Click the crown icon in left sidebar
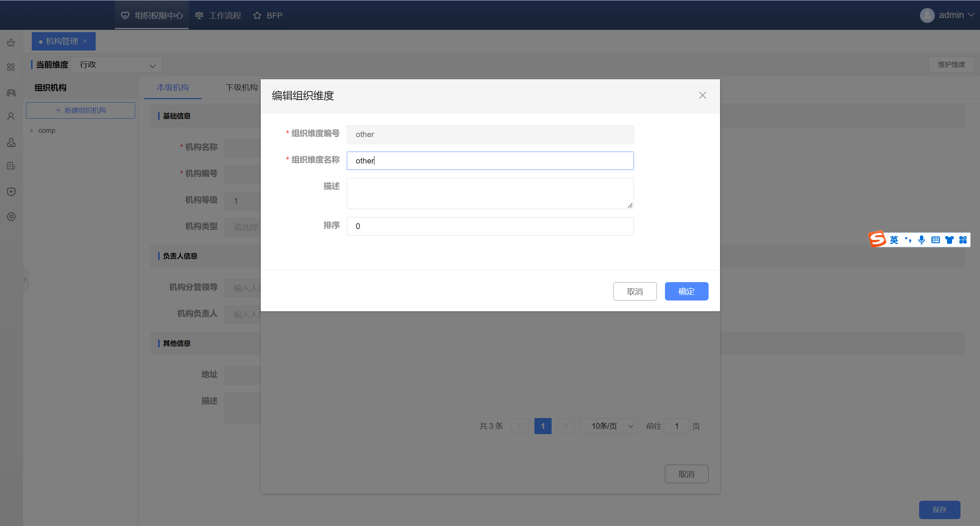The image size is (980, 526). click(11, 42)
